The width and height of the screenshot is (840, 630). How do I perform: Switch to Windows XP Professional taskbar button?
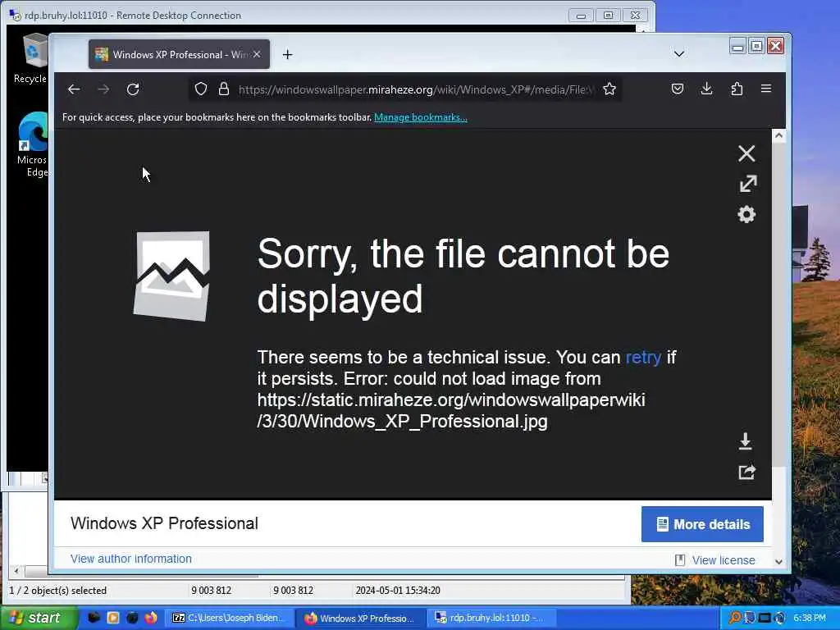click(x=361, y=618)
